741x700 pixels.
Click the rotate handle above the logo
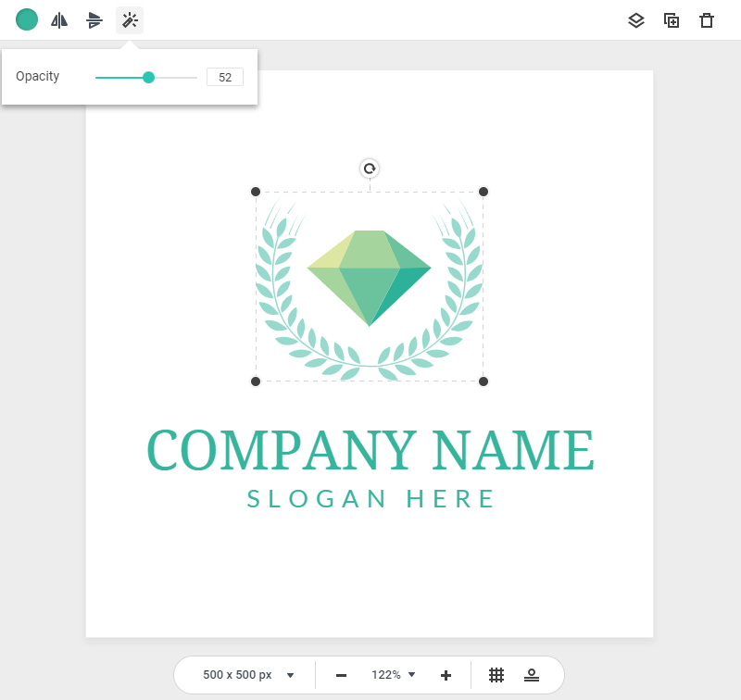(370, 169)
